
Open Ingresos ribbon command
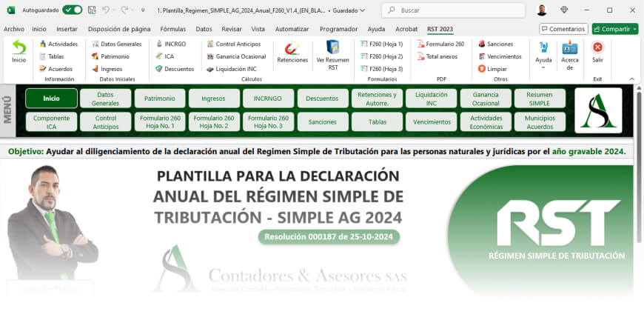pos(107,69)
